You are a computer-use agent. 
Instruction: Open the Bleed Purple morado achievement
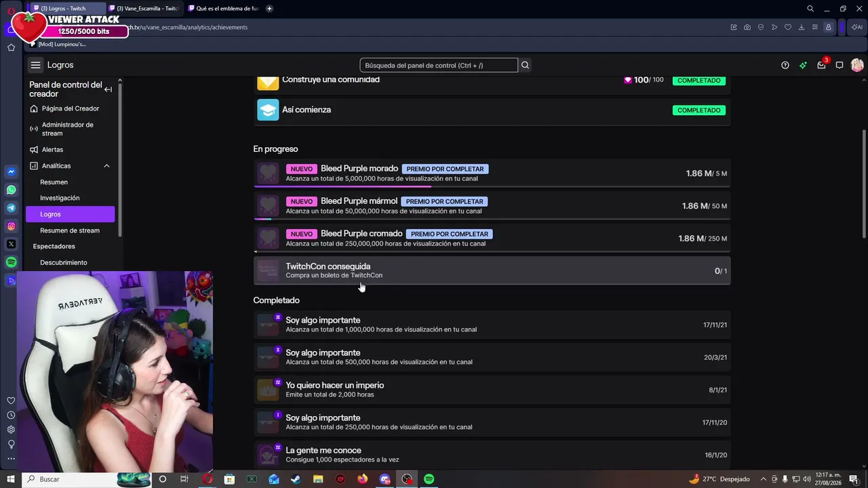(x=492, y=174)
